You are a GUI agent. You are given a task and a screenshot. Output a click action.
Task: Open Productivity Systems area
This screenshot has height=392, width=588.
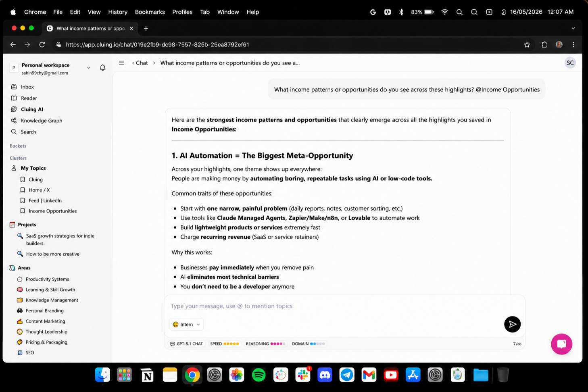coord(47,279)
